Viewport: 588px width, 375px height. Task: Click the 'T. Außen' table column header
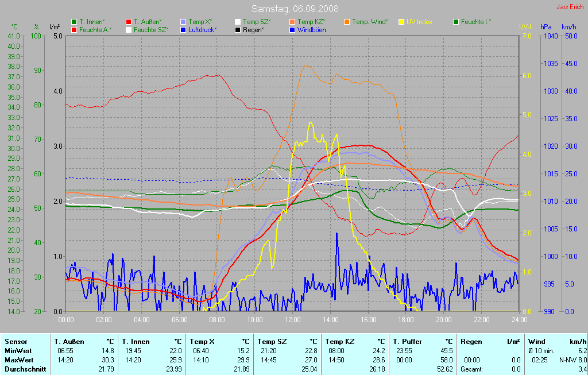[x=69, y=342]
